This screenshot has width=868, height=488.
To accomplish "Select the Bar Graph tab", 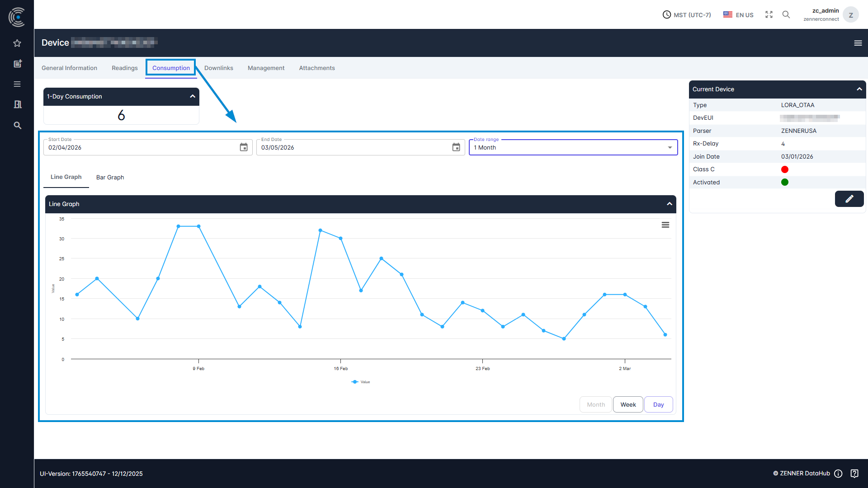I will [x=110, y=177].
